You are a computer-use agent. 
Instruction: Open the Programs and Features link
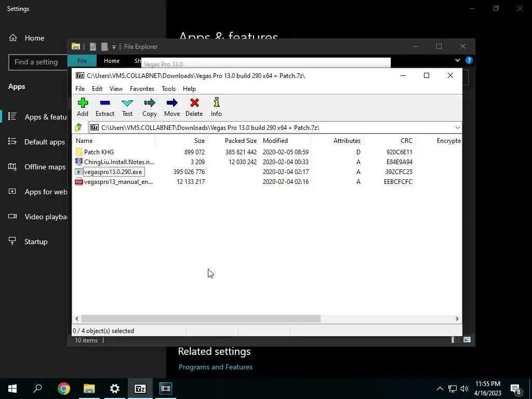point(216,367)
